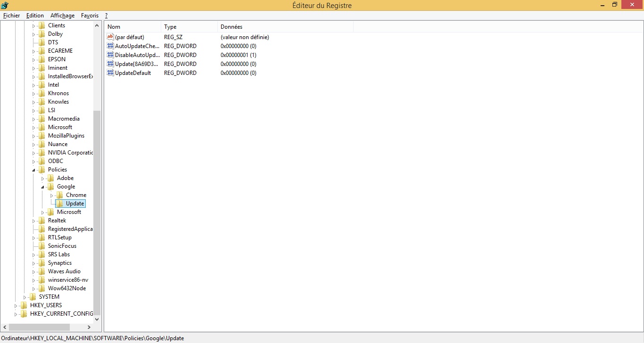The image size is (644, 343).
Task: Select the InstalledBrowserEx key
Action: [70, 76]
